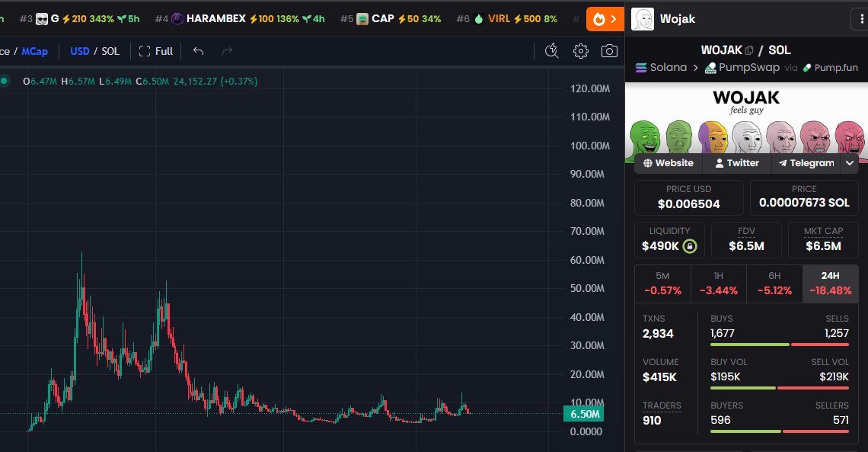
Task: Click the PumpSwap logo icon
Action: pos(710,68)
